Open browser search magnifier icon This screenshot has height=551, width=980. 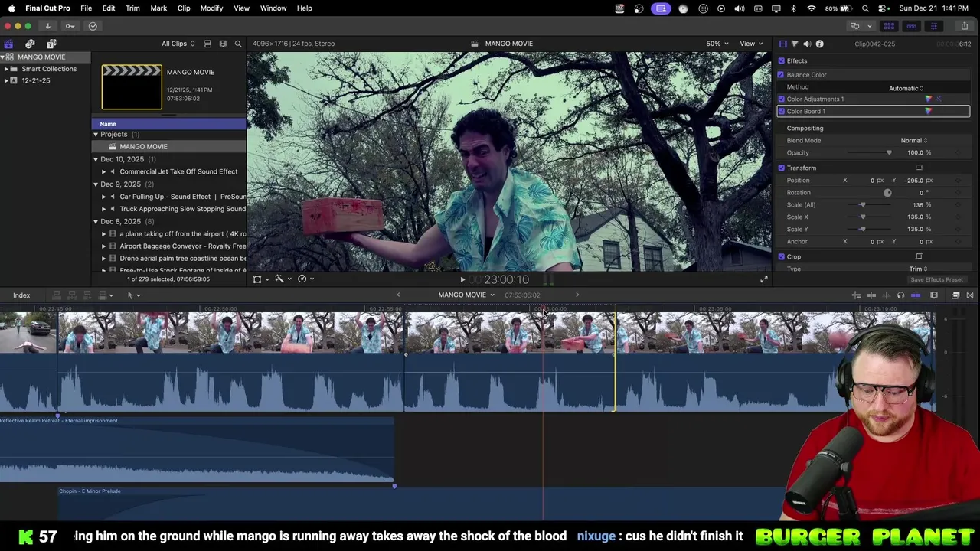238,44
